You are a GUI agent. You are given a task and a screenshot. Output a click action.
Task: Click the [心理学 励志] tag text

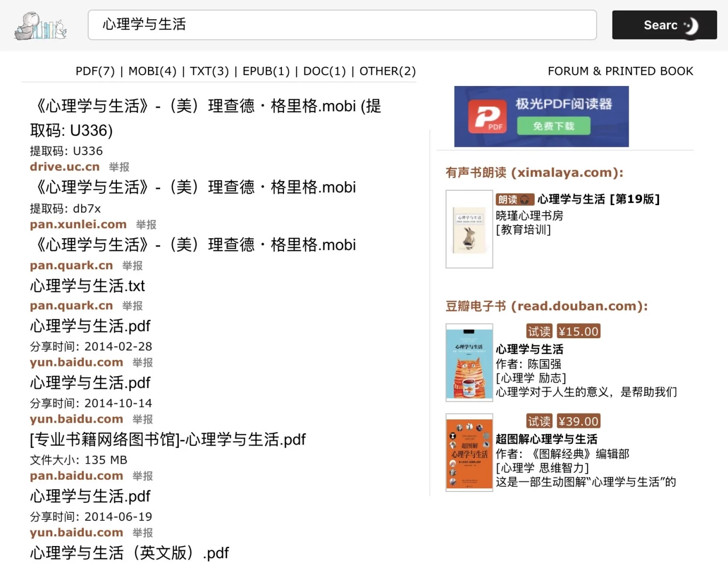coord(530,378)
